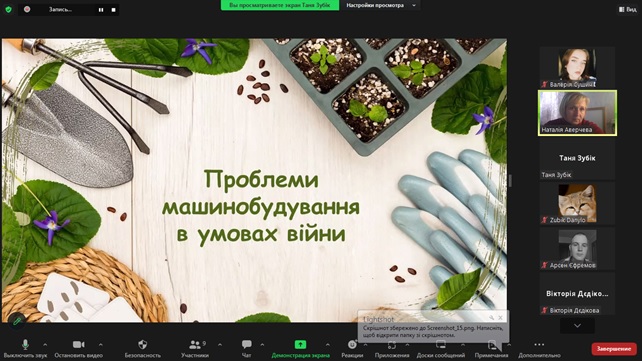
Task: Select Наталія Аверчева video thumbnail
Action: pyautogui.click(x=577, y=113)
